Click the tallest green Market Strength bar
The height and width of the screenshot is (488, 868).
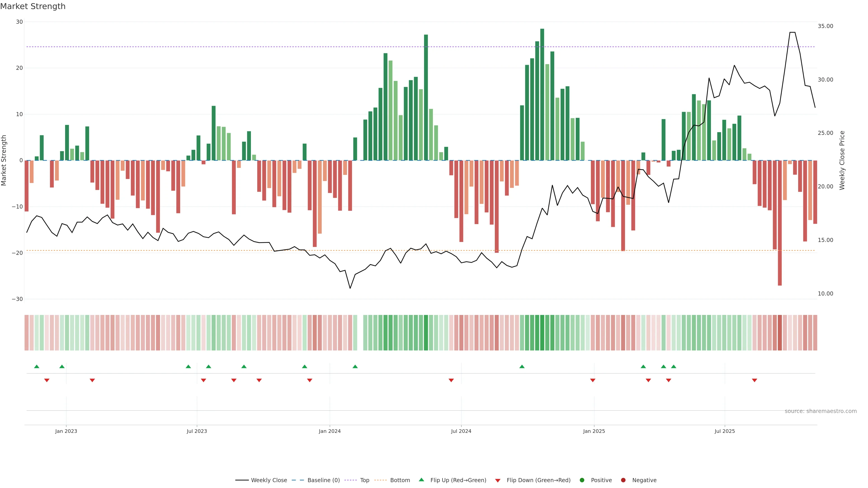pyautogui.click(x=542, y=94)
